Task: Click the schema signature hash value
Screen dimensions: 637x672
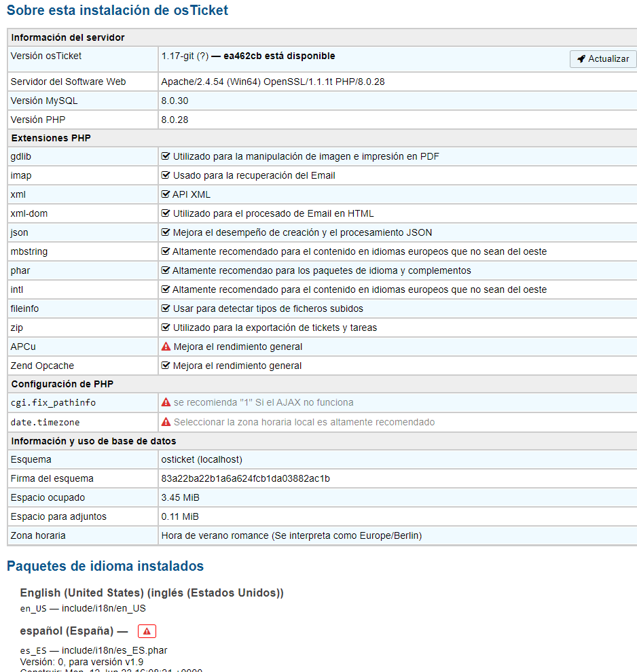Action: [x=245, y=479]
